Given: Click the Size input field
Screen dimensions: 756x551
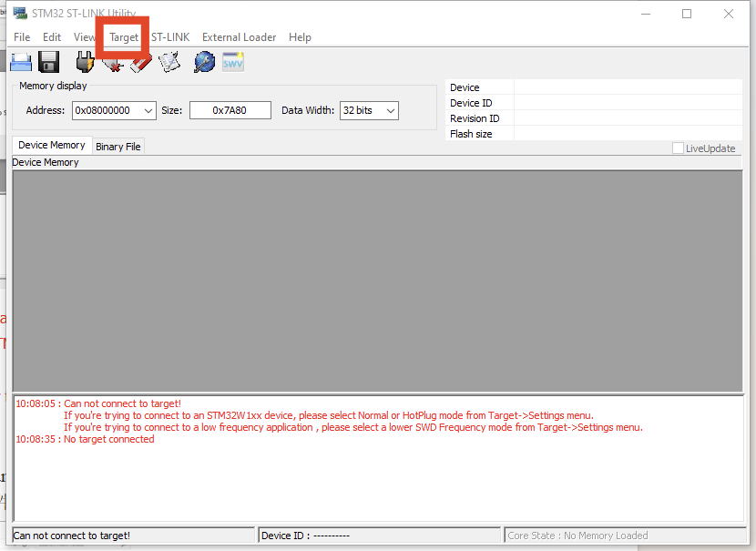Looking at the screenshot, I should point(230,110).
